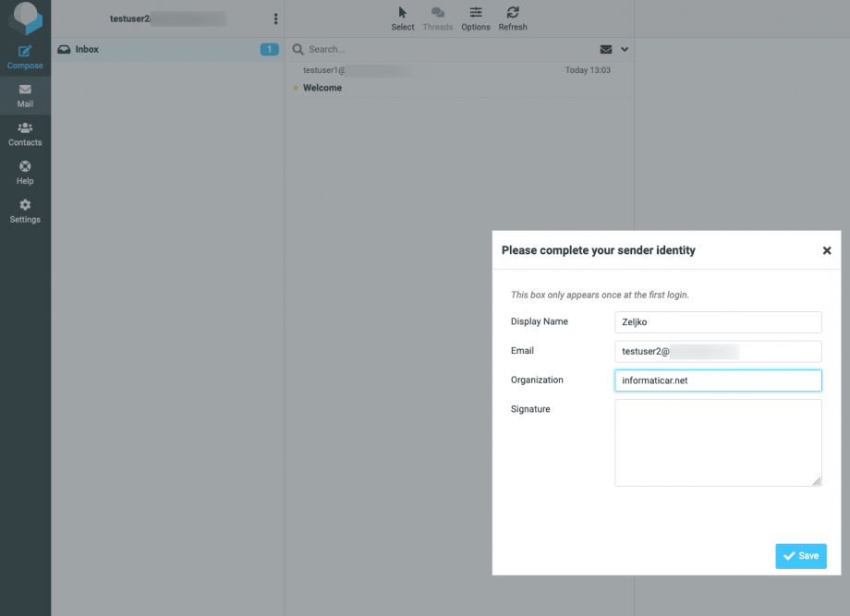
Task: Open the envelope filter dropdown above messages
Action: pyautogui.click(x=605, y=49)
